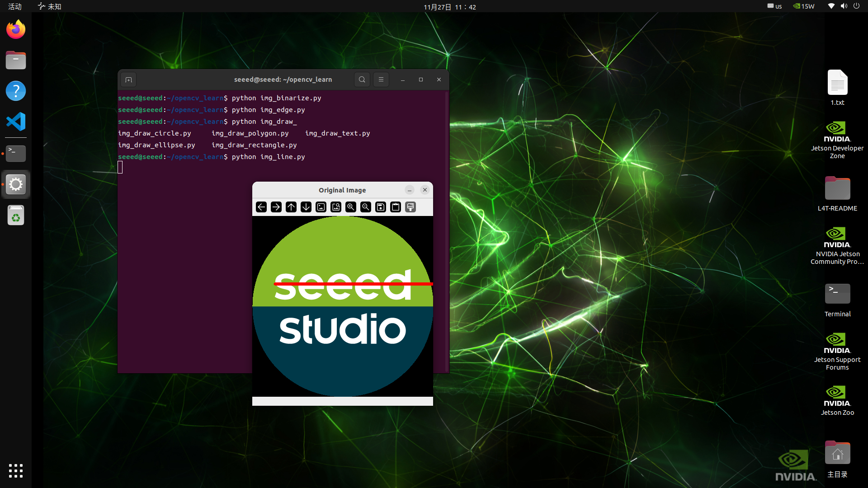Click 'img_draw_circle.py' in the terminal listing
868x488 pixels.
click(155, 133)
